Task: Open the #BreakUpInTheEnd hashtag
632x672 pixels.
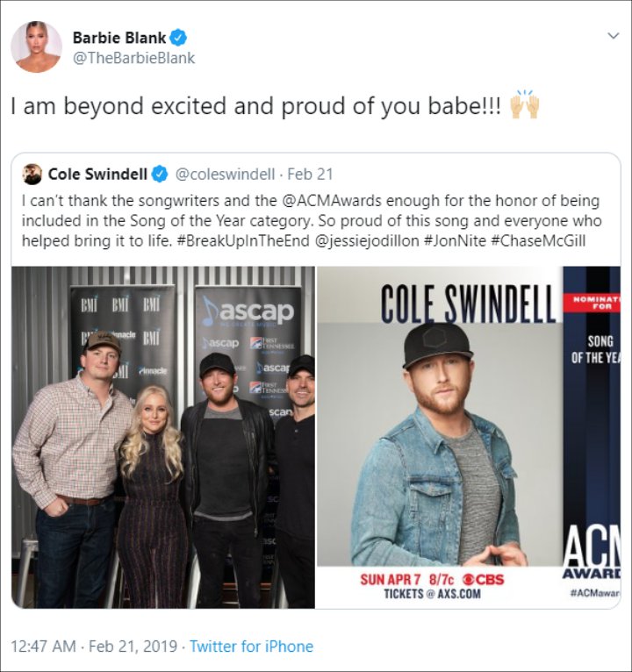Action: click(x=243, y=241)
